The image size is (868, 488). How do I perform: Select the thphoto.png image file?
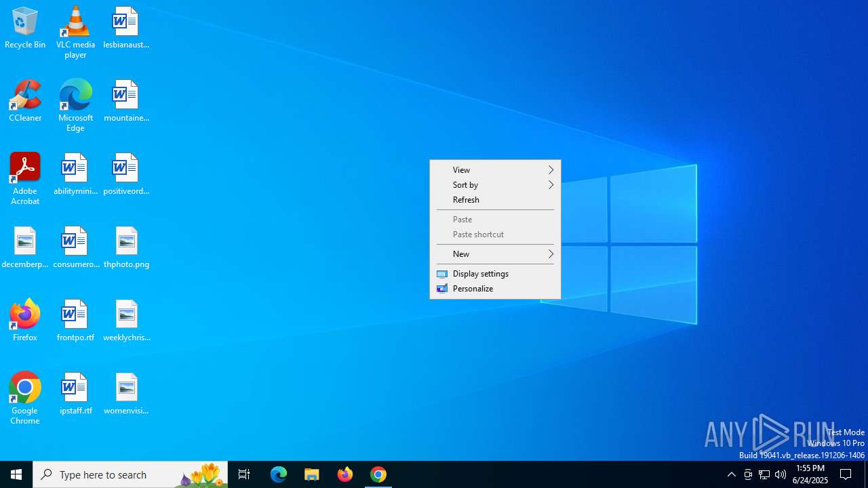(126, 247)
